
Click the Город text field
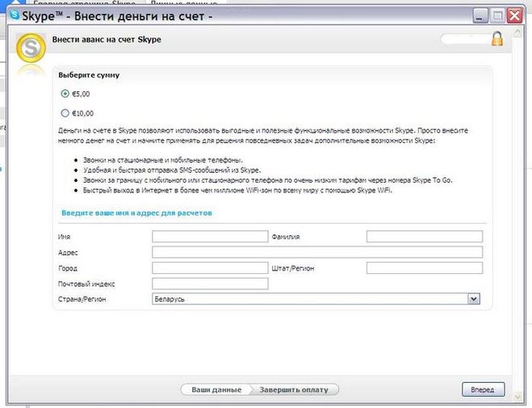point(210,267)
